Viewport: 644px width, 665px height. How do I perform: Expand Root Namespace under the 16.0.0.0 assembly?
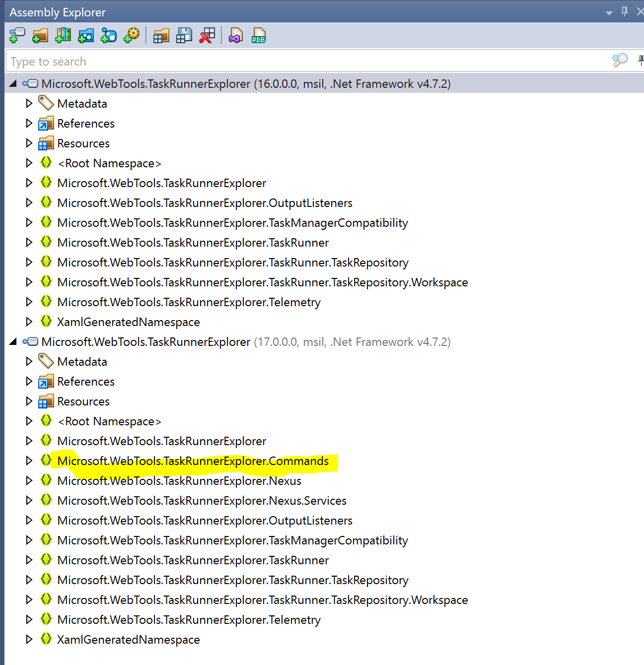pyautogui.click(x=29, y=163)
